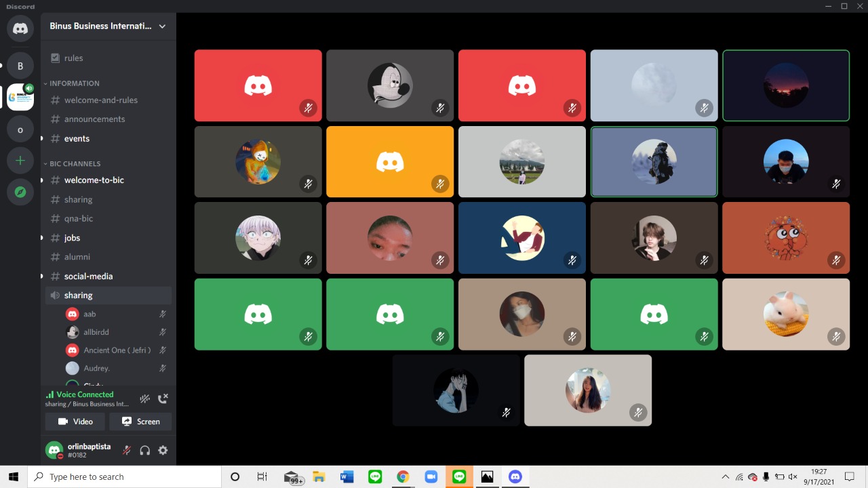Focus the white-haired anime avatar tile
This screenshot has height=488, width=868.
(258, 238)
